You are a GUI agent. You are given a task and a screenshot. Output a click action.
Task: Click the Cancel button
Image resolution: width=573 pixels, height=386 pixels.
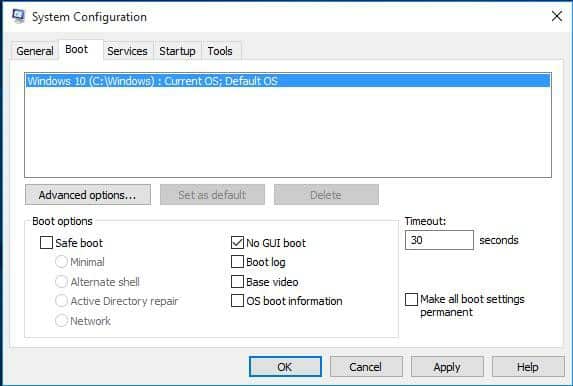pyautogui.click(x=366, y=367)
